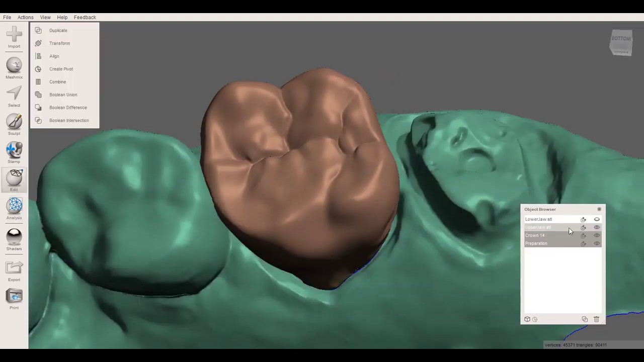Image resolution: width=644 pixels, height=362 pixels.
Task: Toggle visibility of Crown 14
Action: (597, 235)
